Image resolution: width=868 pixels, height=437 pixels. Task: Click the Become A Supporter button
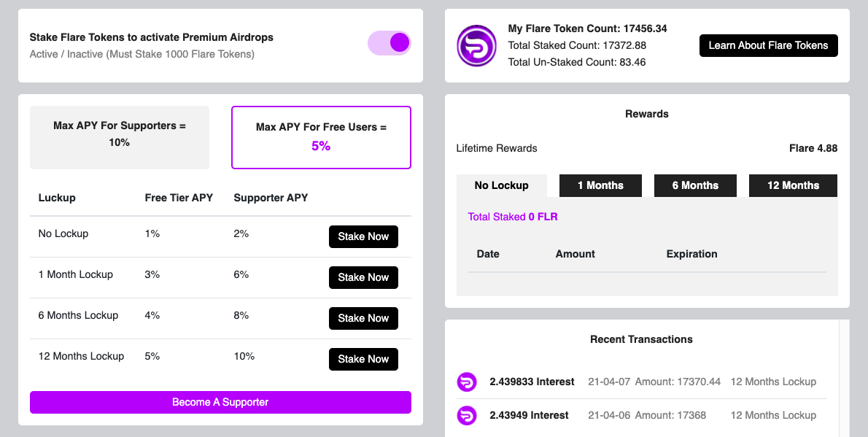220,402
